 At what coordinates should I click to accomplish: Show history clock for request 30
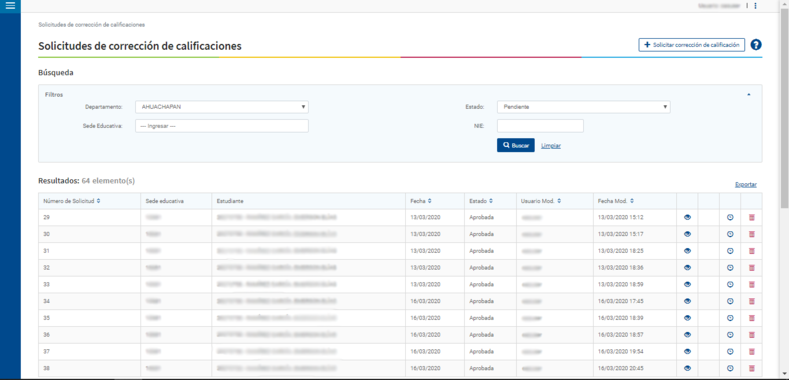click(730, 234)
